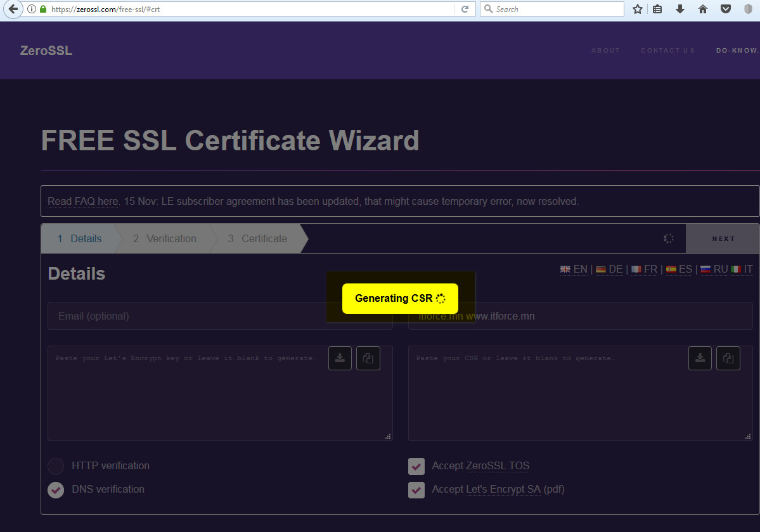The image size is (760, 532).
Task: Click the domains field with itforce.mn
Action: tap(580, 316)
